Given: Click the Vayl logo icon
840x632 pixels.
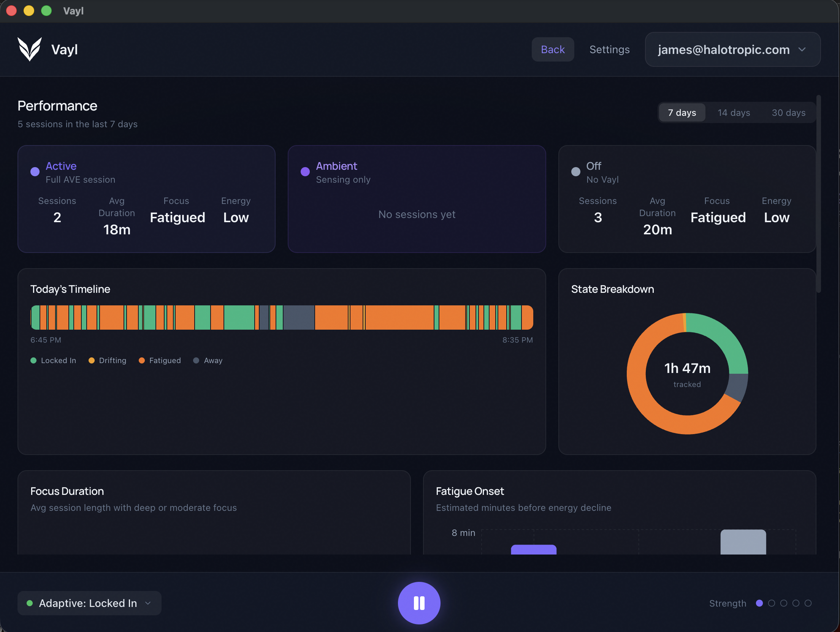Looking at the screenshot, I should pos(30,49).
